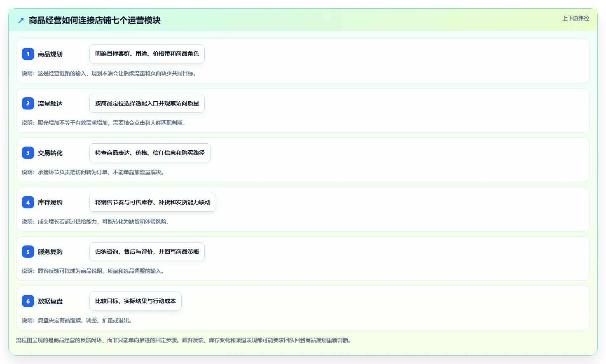Click the 数据复盘 step name
This screenshot has height=364, width=606.
pyautogui.click(x=50, y=301)
